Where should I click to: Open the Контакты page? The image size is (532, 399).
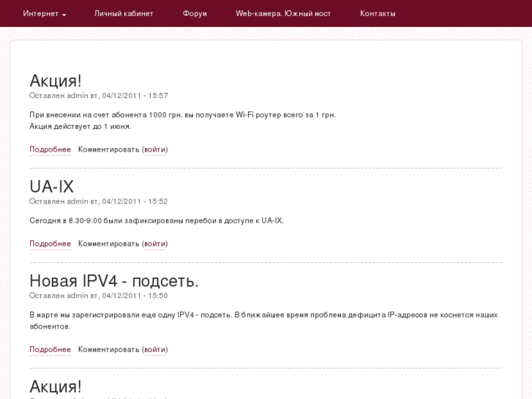tap(378, 14)
